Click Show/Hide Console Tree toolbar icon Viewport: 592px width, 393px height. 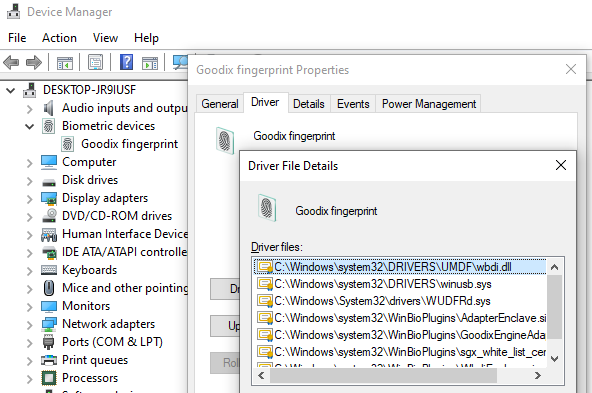coord(65,62)
